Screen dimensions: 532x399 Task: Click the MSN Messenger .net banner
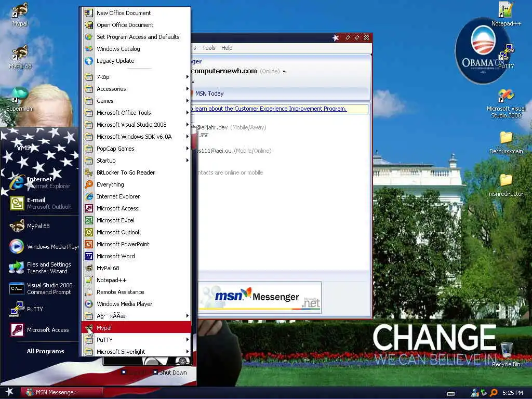click(x=260, y=298)
